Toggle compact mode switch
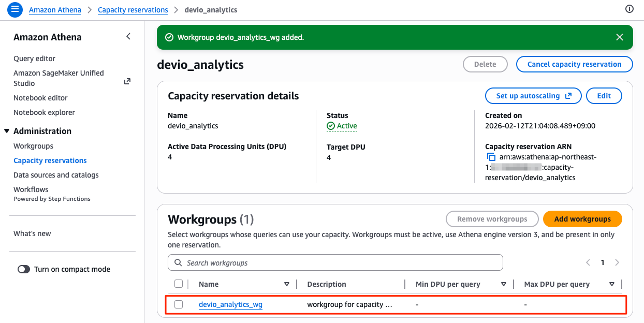This screenshot has width=644, height=323. click(x=24, y=269)
